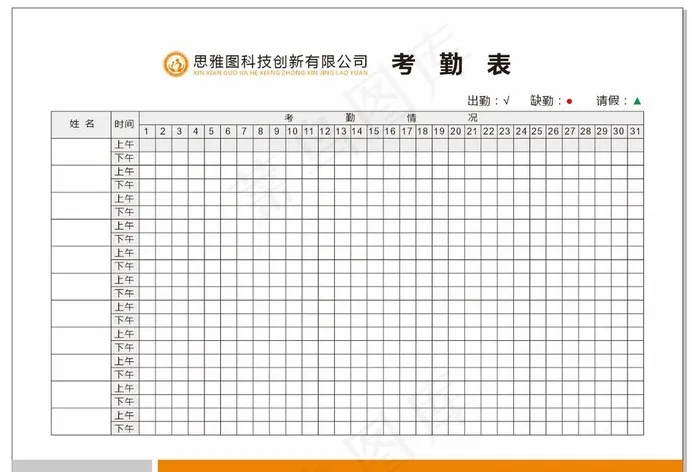Image resolution: width=700 pixels, height=472 pixels.
Task: Select day 16 column header
Action: click(x=391, y=131)
